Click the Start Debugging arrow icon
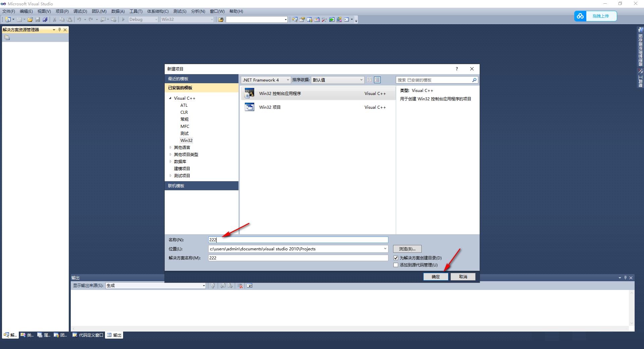Screen dimensions: 644x349 [123, 19]
